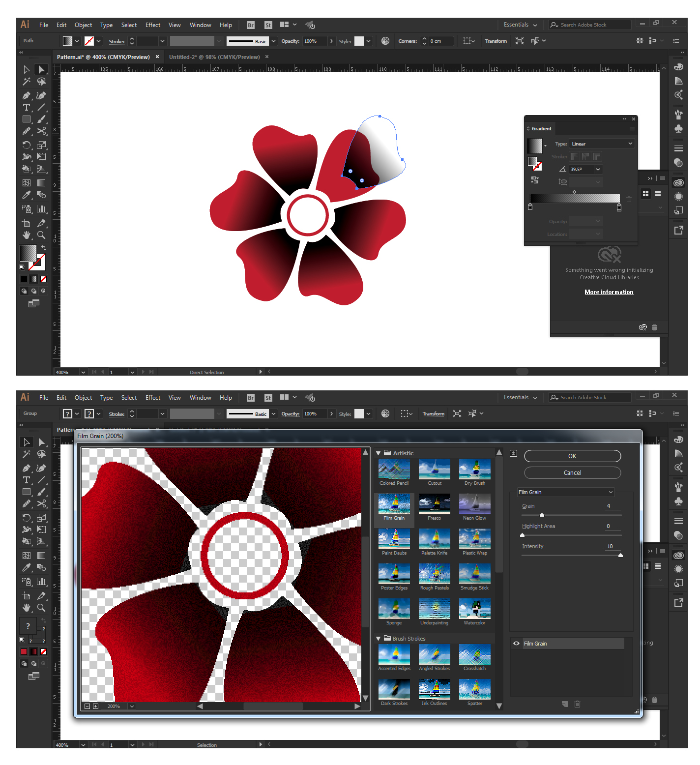The width and height of the screenshot is (700, 765).
Task: Click the Search Adobe Stock field, upper window
Action: pos(590,25)
